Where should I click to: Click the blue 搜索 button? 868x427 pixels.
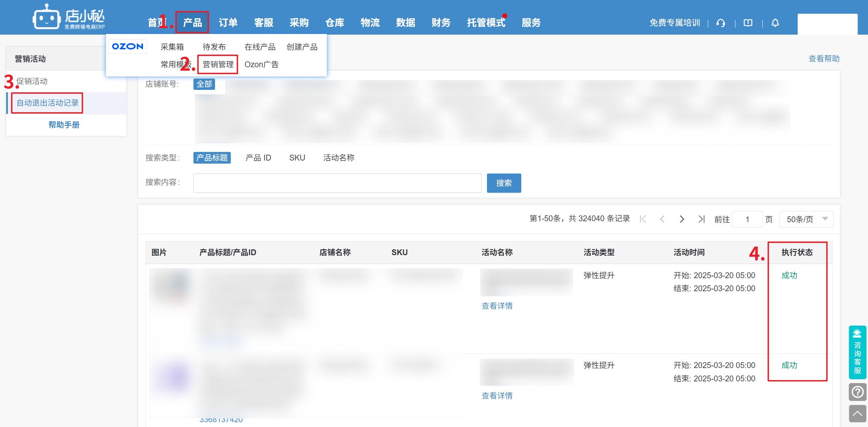(x=504, y=183)
